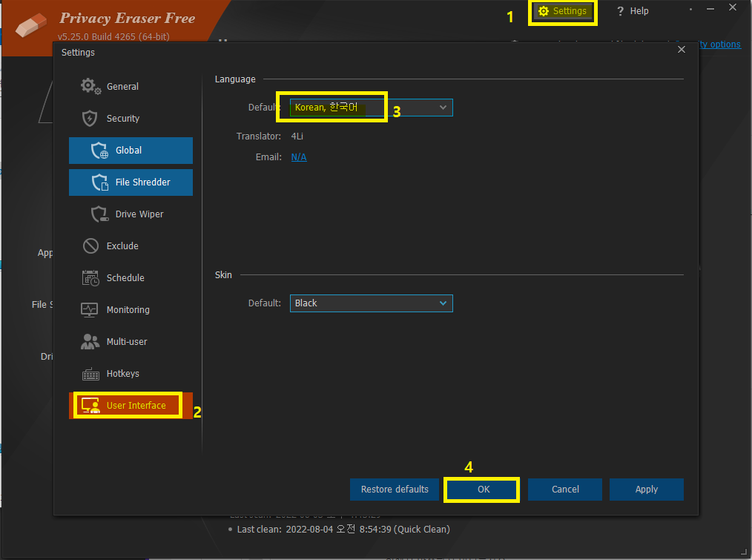The width and height of the screenshot is (752, 560).
Task: Expand the Skin dropdown arrow
Action: pos(443,303)
